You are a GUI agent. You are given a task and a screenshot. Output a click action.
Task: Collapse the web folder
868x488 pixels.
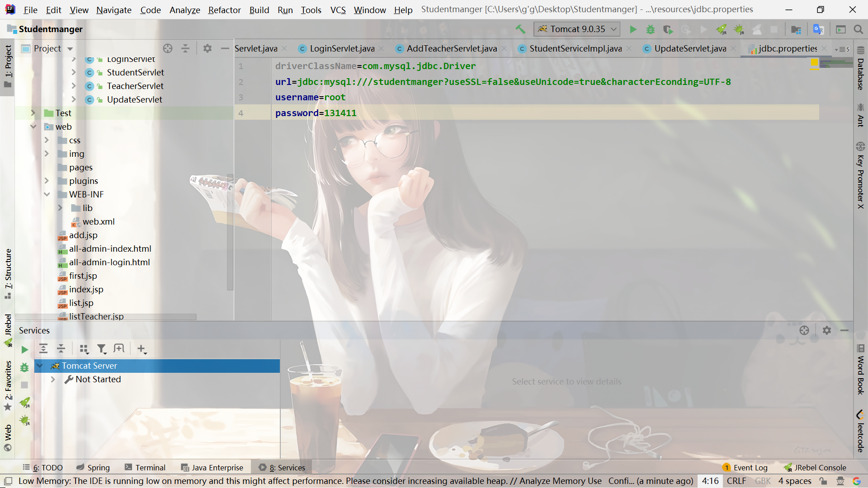[33, 127]
